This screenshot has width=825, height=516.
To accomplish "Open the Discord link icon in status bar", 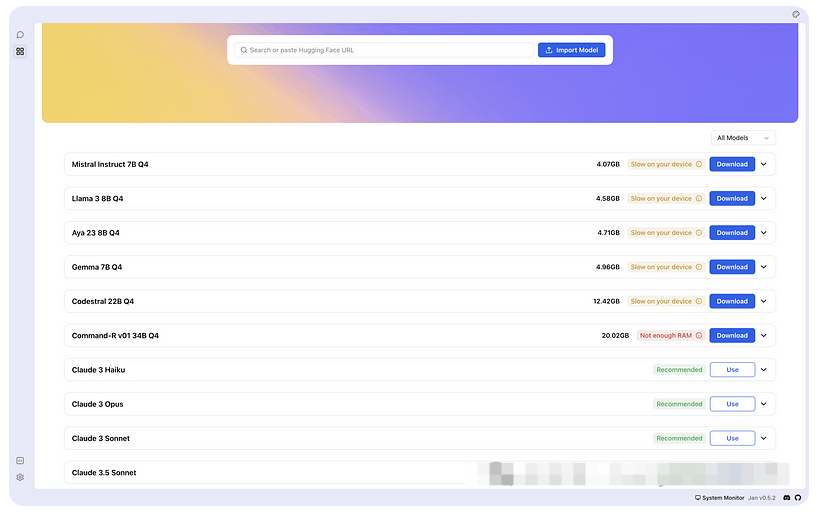I will (x=787, y=498).
